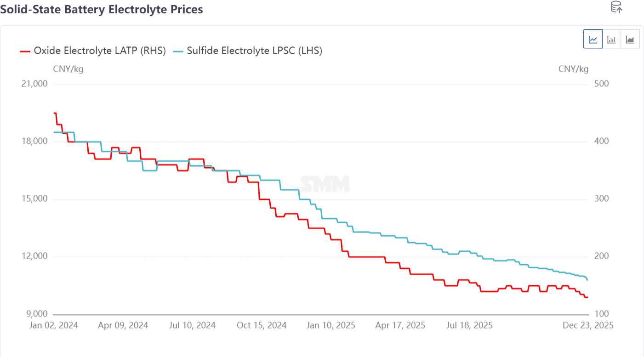Click the Solid-State Battery Electrolyte Prices title
This screenshot has width=644, height=357.
pos(102,9)
